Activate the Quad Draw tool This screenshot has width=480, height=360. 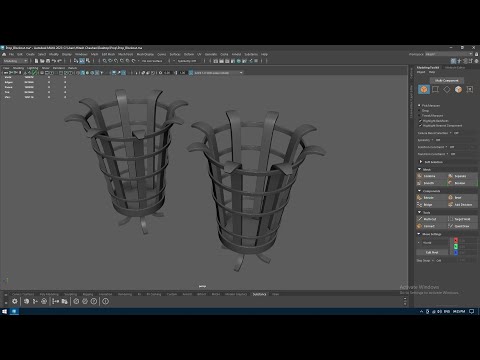click(x=462, y=226)
